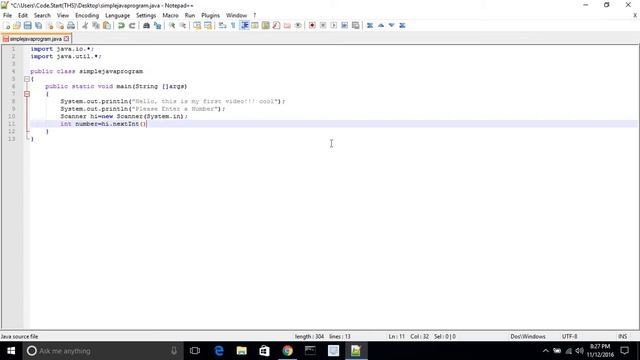
Task: Click the Zoom Out toolbar icon
Action: point(183,25)
